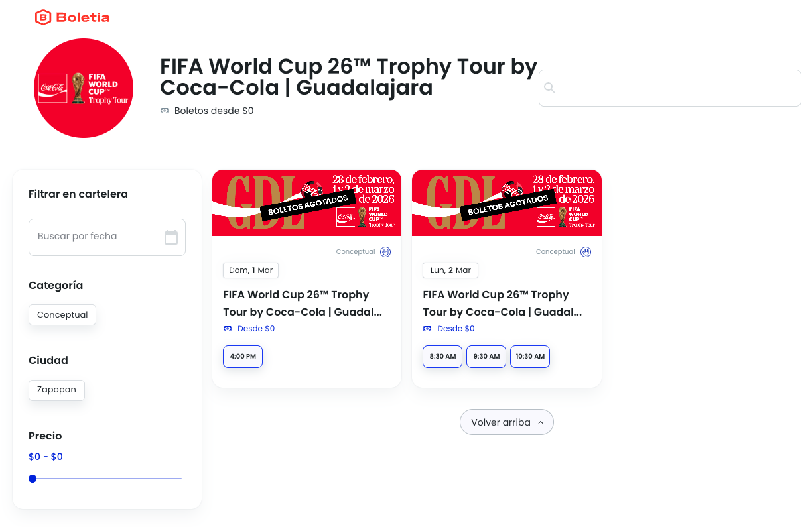Click the Conceptual category icon on Sunday card
The image size is (812, 527).
pyautogui.click(x=385, y=252)
